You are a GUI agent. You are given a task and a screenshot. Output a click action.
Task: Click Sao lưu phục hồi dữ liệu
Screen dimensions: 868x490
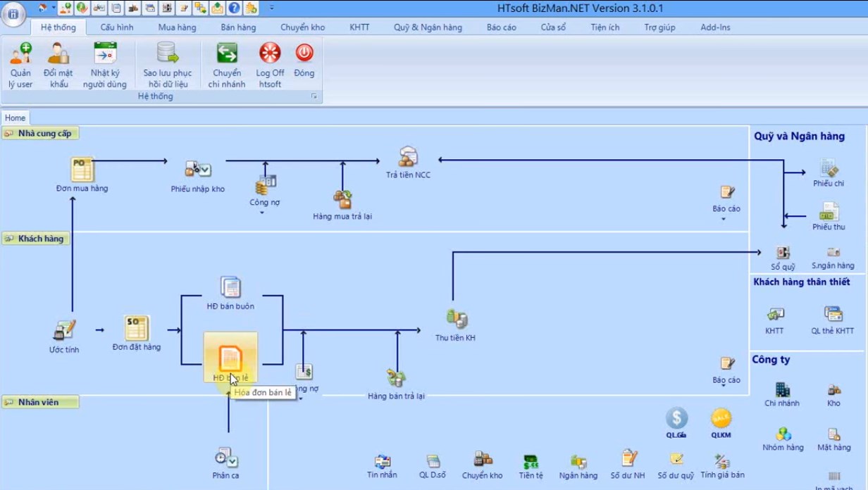point(168,65)
